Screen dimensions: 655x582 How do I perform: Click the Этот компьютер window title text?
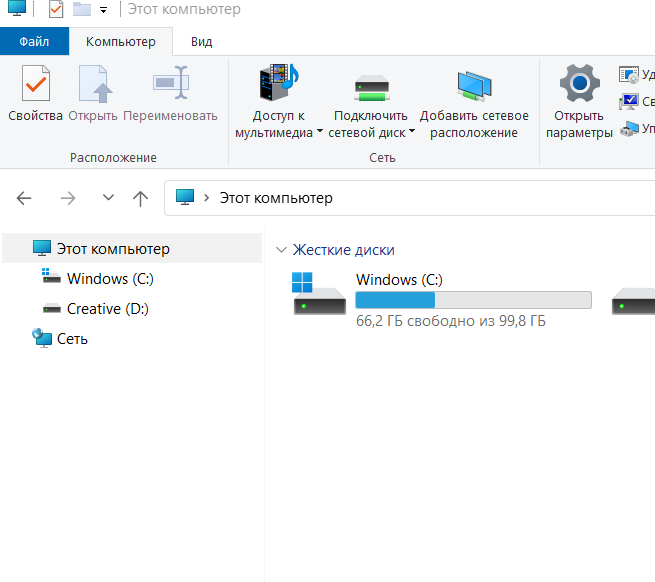[x=184, y=9]
